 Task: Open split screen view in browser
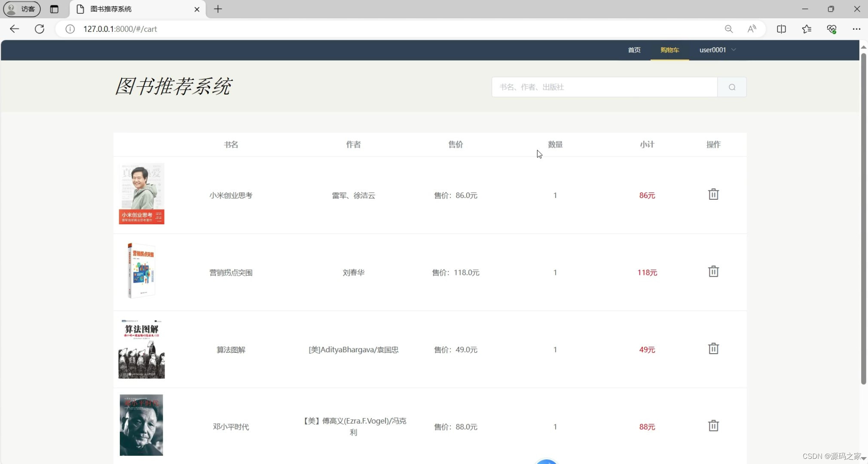click(781, 29)
